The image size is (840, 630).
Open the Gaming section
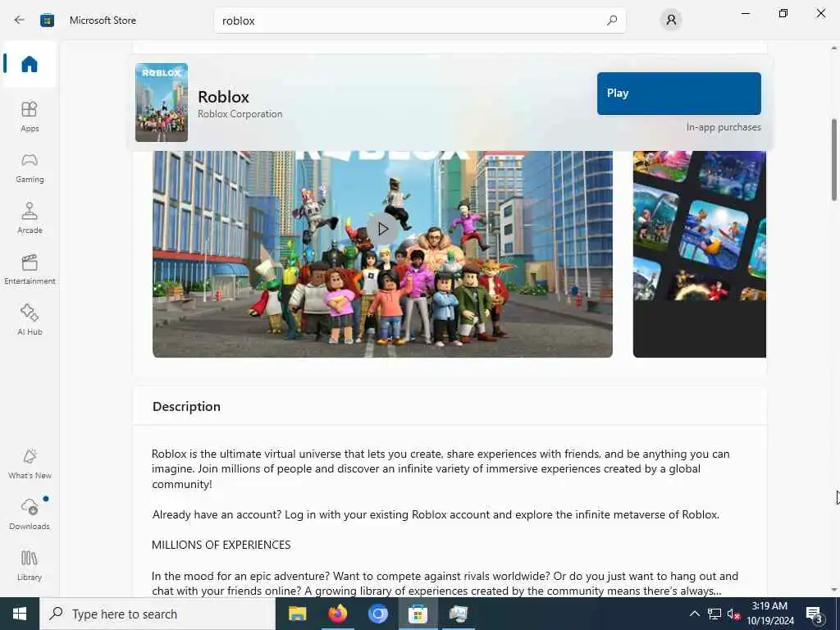click(30, 167)
